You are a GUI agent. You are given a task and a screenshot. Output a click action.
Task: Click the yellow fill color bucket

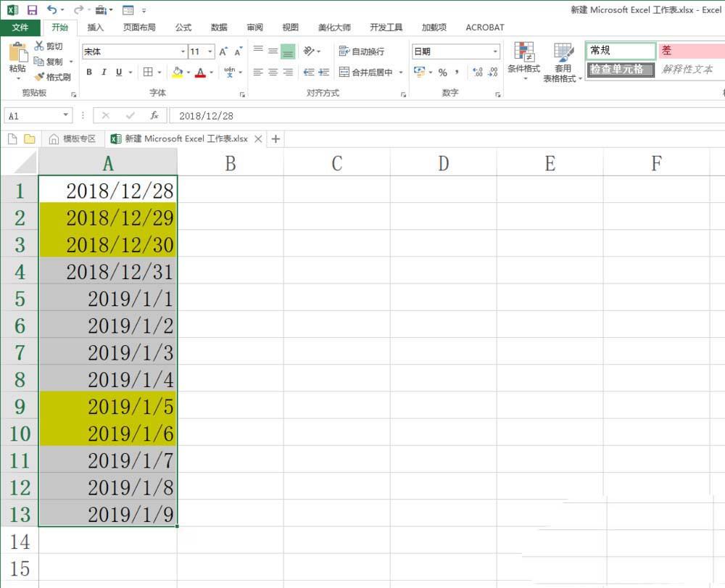click(x=177, y=73)
